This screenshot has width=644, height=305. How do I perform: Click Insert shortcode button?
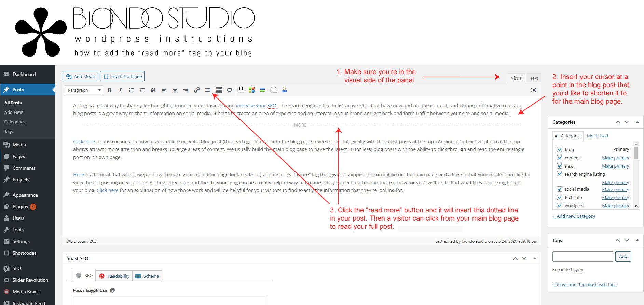click(122, 76)
